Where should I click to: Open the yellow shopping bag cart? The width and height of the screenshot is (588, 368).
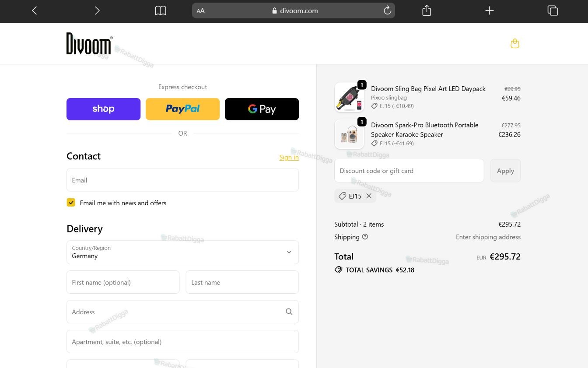pos(515,43)
